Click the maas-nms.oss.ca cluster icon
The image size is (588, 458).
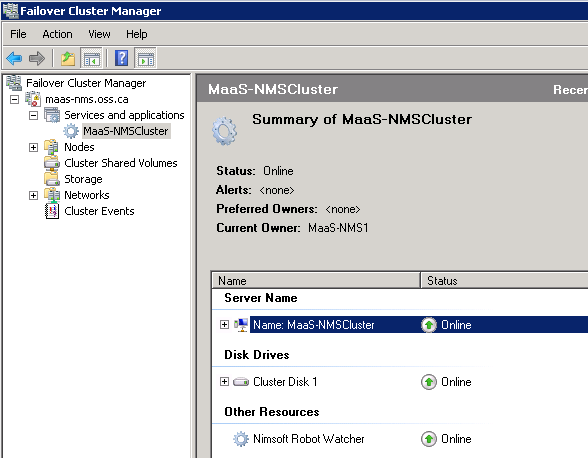(x=33, y=99)
